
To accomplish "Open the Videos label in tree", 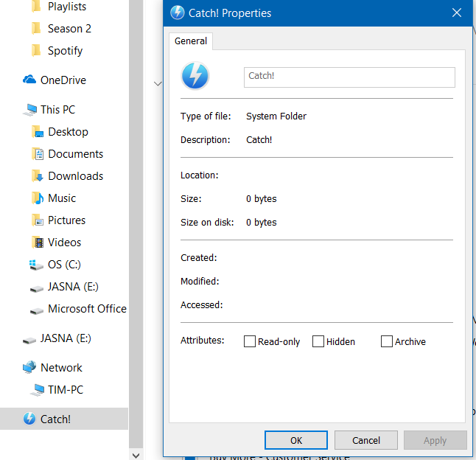I will coord(65,243).
